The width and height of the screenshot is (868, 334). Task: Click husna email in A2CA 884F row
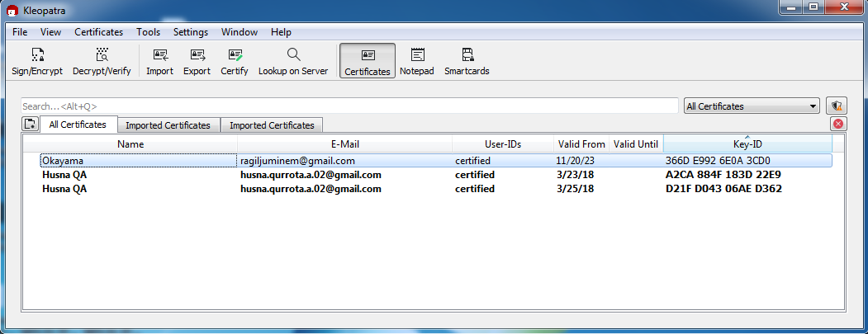311,175
